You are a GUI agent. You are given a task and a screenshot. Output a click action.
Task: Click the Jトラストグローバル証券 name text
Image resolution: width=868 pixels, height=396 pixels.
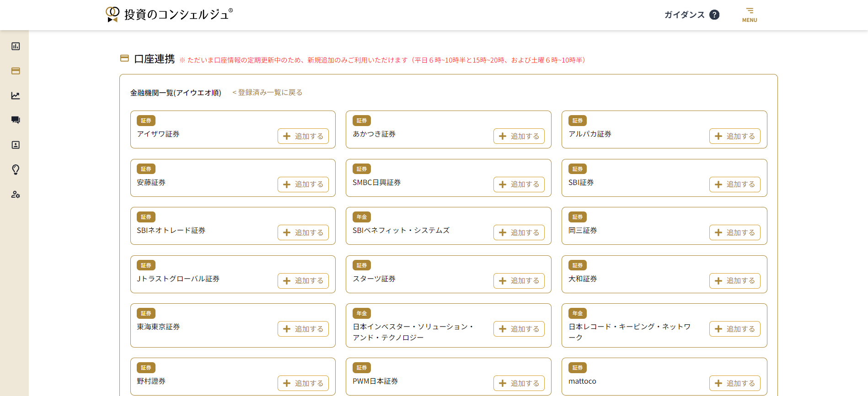point(178,279)
